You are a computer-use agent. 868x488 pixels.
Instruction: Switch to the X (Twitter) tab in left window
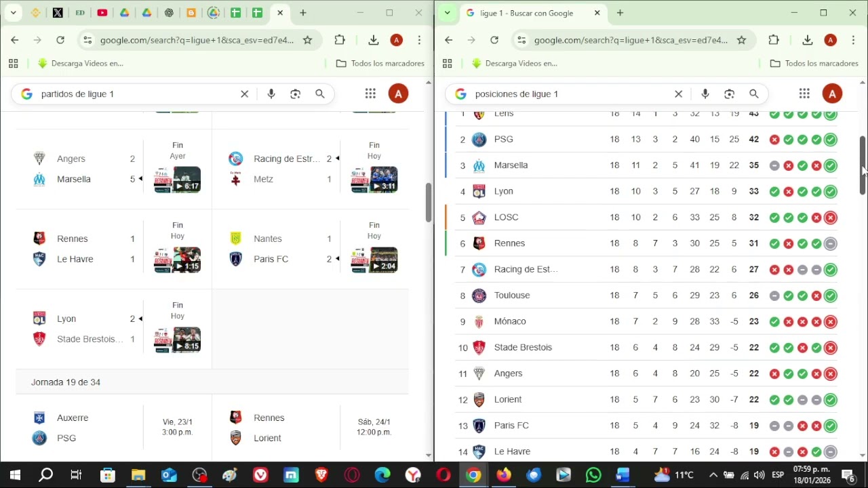click(58, 13)
